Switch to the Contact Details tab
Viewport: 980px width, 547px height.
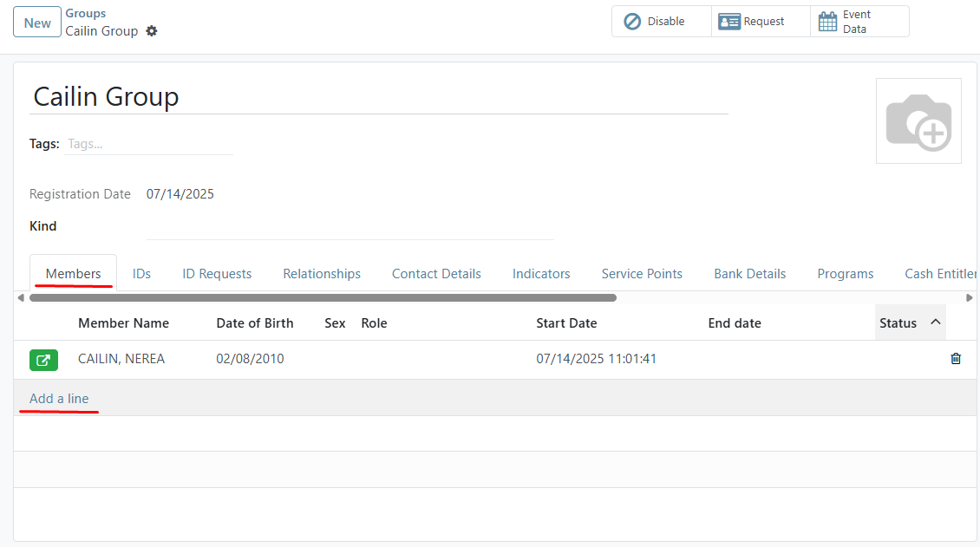point(436,273)
